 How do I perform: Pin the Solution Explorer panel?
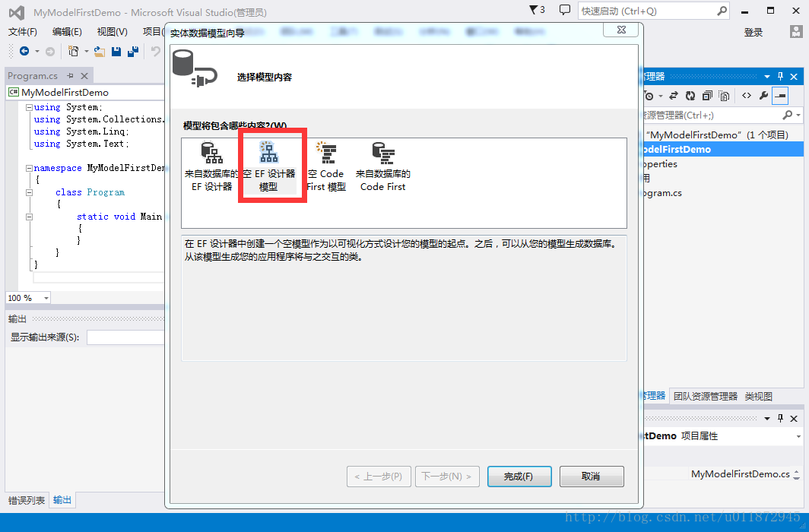click(x=781, y=76)
